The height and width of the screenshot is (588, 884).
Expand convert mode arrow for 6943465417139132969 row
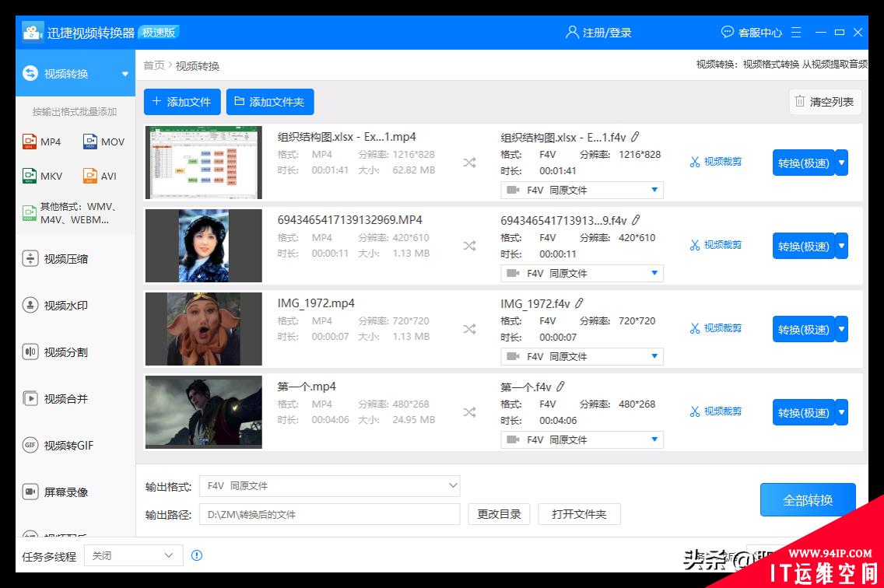pyautogui.click(x=842, y=247)
